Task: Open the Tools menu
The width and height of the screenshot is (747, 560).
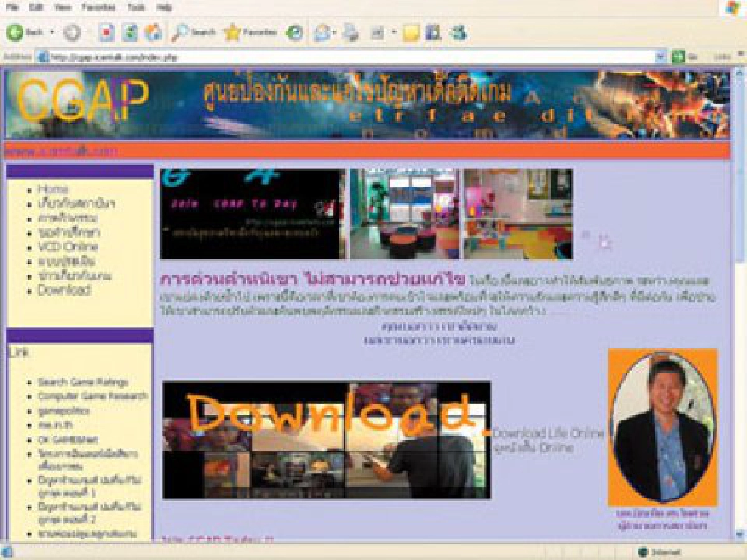Action: tap(136, 8)
